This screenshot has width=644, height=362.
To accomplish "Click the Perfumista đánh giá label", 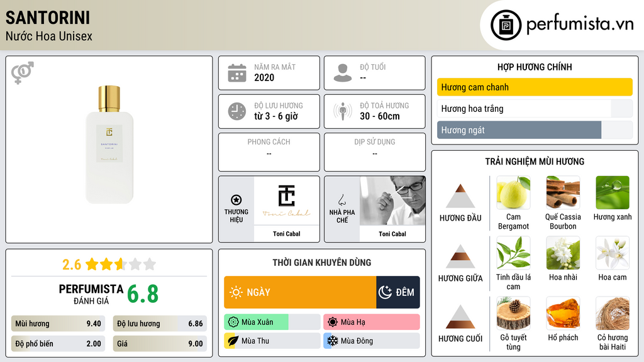I will pyautogui.click(x=91, y=294).
